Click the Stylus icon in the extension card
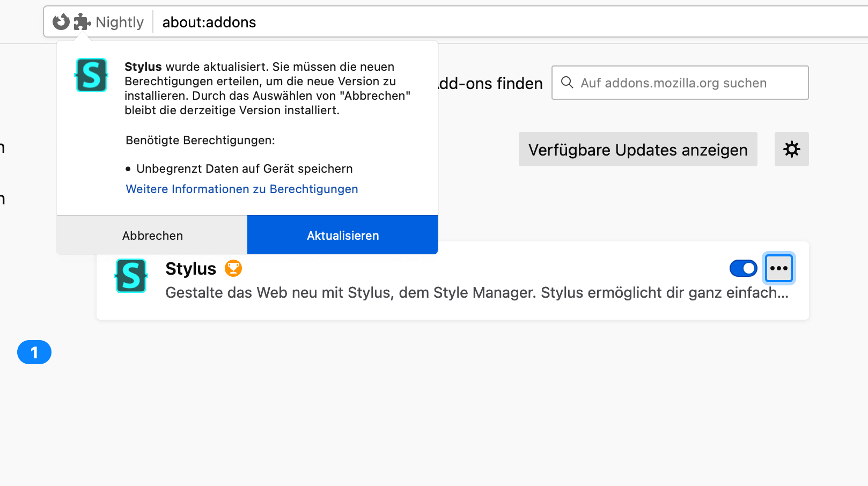The height and width of the screenshot is (486, 868). pyautogui.click(x=131, y=276)
